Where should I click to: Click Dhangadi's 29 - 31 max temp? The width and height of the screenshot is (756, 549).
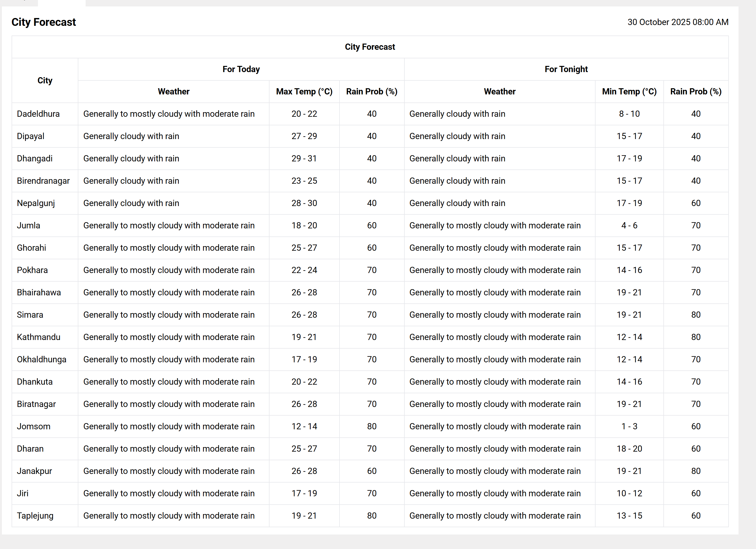coord(304,158)
